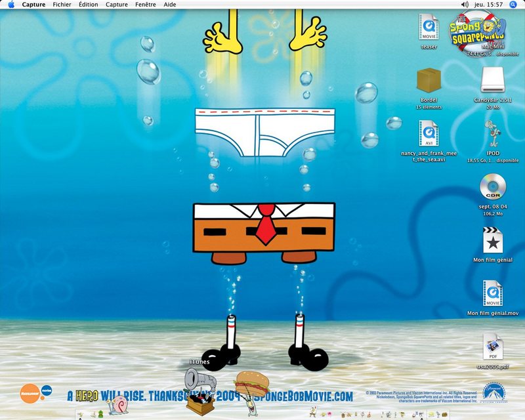The image size is (525, 420).
Task: Open Spotlight search magnifier icon
Action: 513,5
